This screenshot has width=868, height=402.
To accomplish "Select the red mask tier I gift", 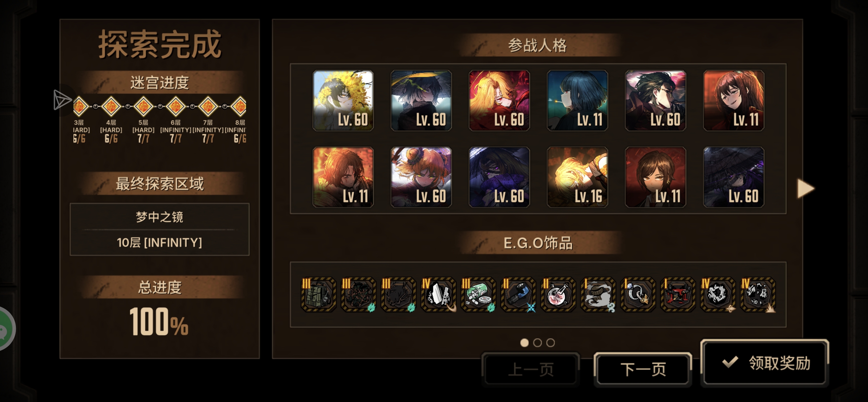I will pos(678,295).
